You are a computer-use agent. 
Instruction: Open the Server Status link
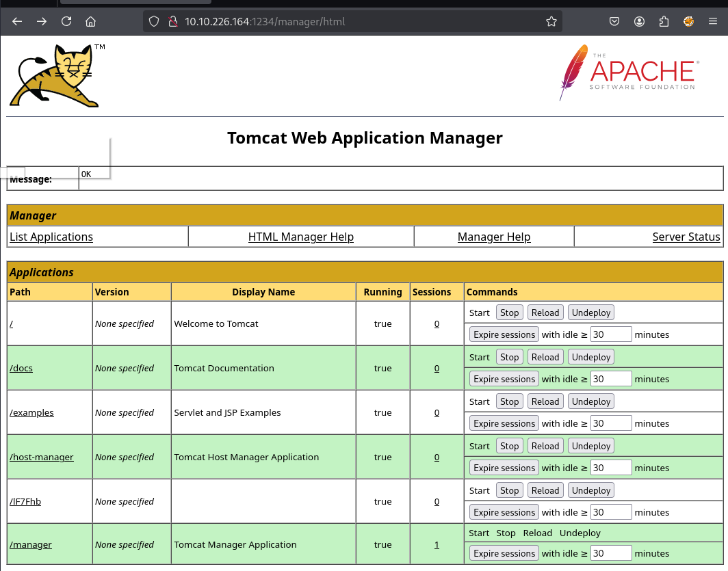pyautogui.click(x=686, y=237)
